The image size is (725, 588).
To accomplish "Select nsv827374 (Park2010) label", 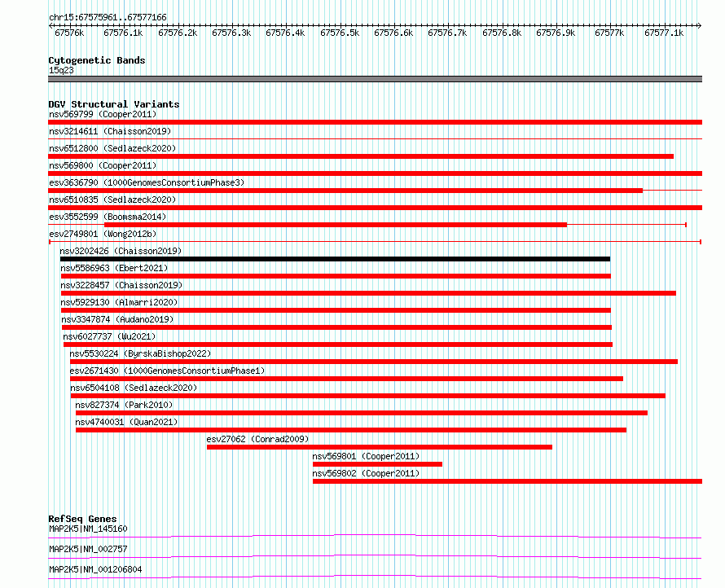I will (x=125, y=405).
